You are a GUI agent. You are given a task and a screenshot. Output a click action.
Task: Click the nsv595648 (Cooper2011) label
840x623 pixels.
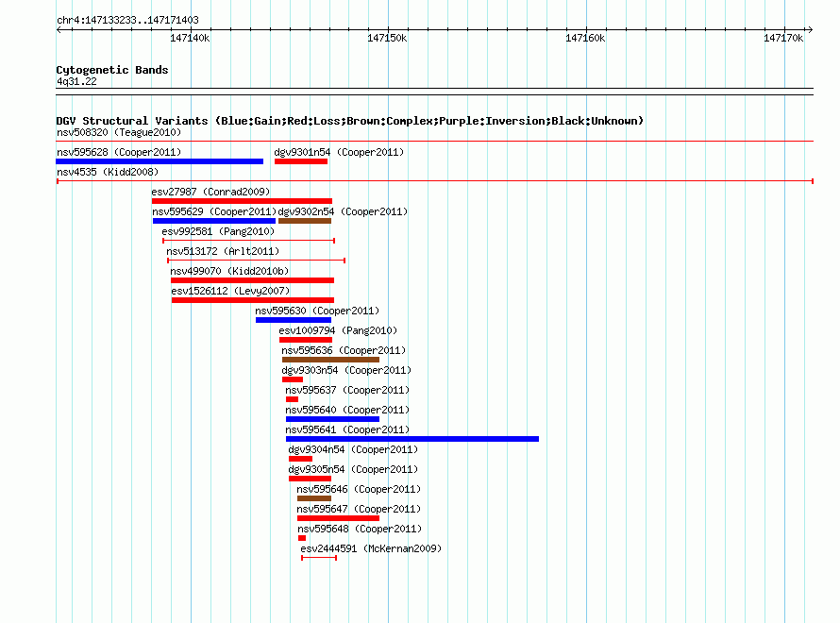pos(360,529)
